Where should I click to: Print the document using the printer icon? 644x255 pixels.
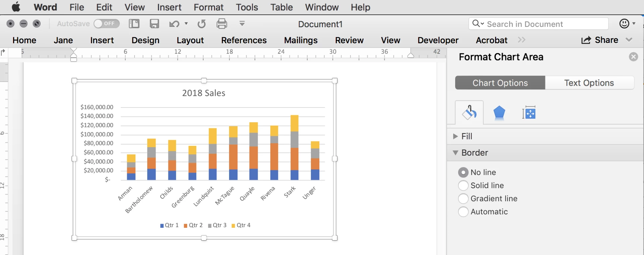click(x=222, y=24)
